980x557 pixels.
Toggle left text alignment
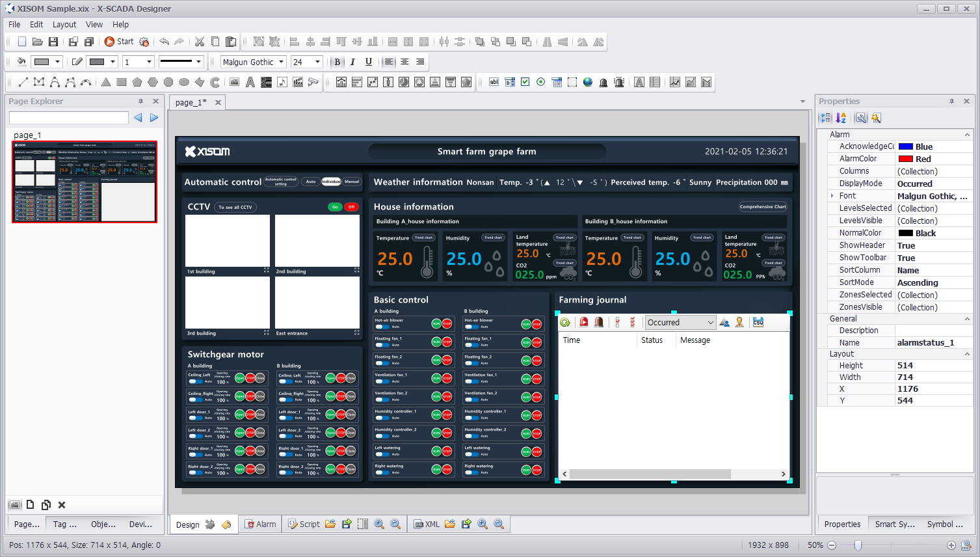click(389, 62)
